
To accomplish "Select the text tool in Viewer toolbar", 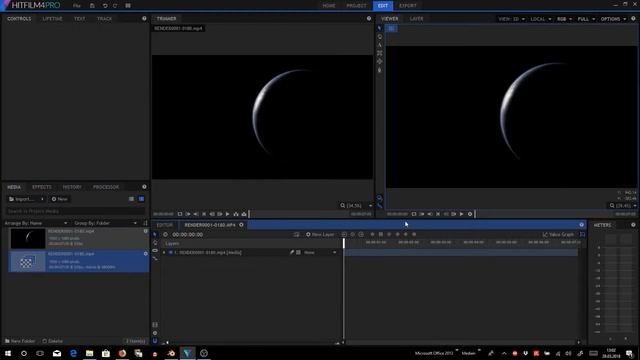I will [380, 45].
